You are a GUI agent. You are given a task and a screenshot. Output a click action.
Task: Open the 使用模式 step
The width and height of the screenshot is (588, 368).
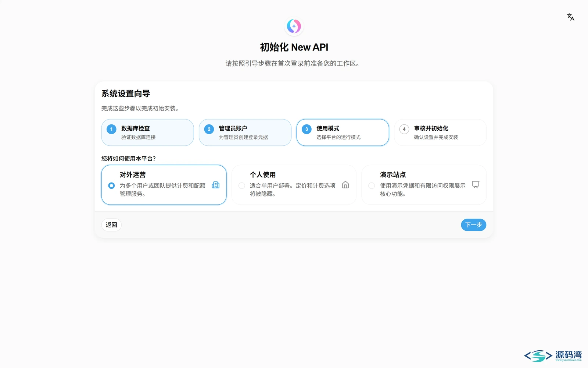[x=343, y=132]
